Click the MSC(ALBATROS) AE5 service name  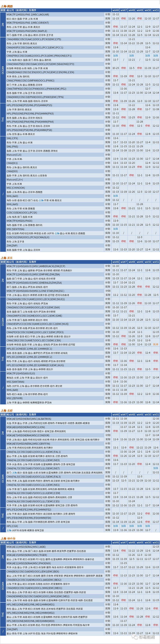pyautogui.click(x=29, y=419)
